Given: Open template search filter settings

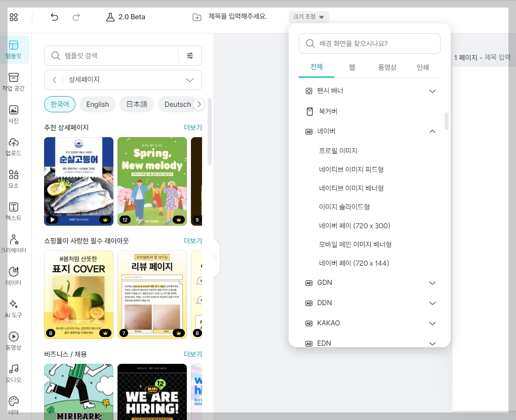Looking at the screenshot, I should point(190,56).
